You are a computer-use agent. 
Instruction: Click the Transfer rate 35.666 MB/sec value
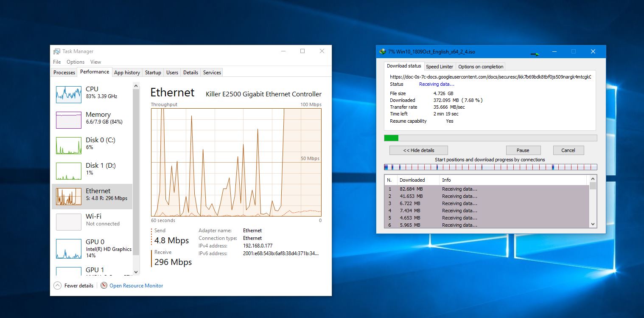(x=449, y=107)
